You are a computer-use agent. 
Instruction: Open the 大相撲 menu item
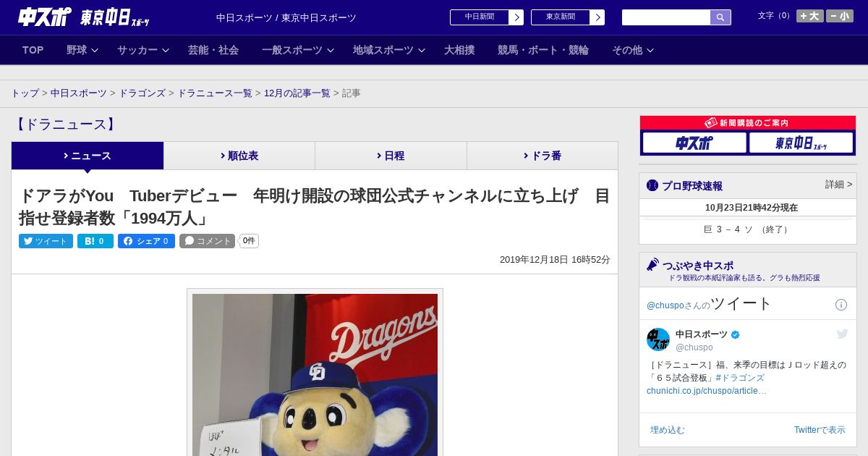click(459, 50)
